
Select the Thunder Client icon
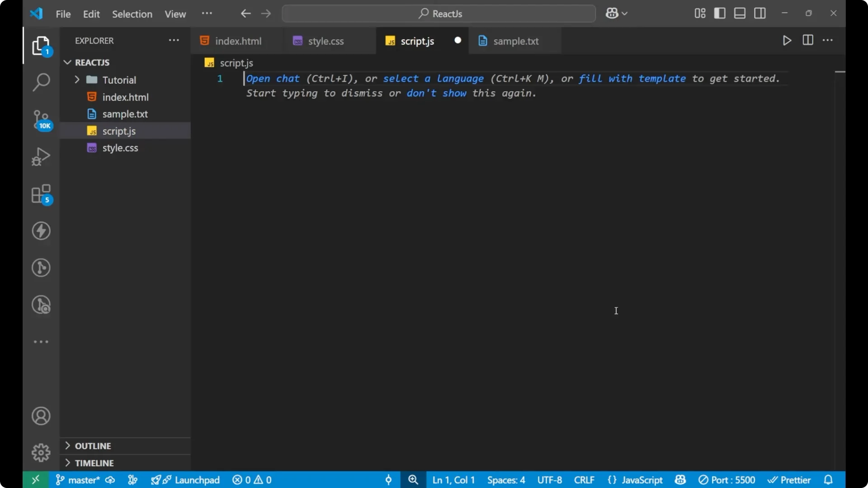(x=41, y=231)
